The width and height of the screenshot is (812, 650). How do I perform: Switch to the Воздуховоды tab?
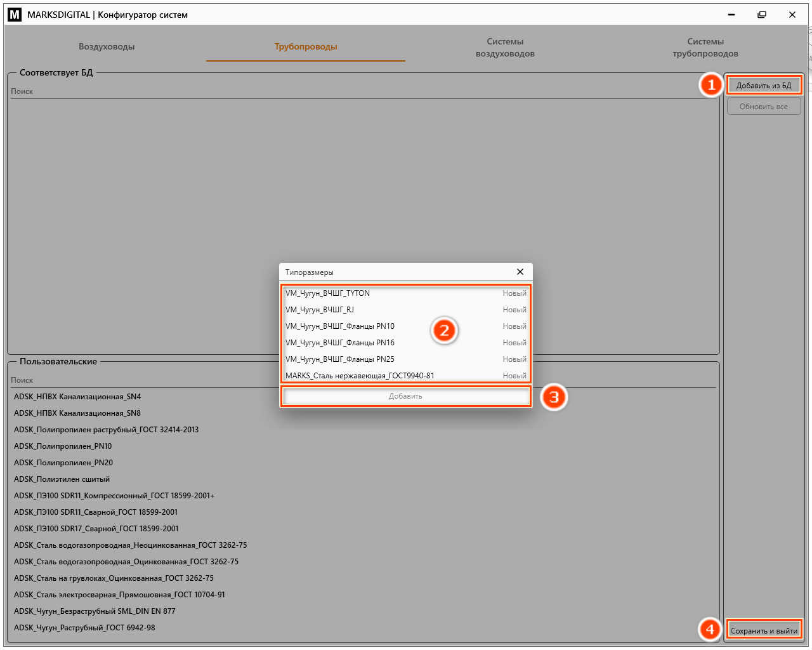pyautogui.click(x=107, y=46)
